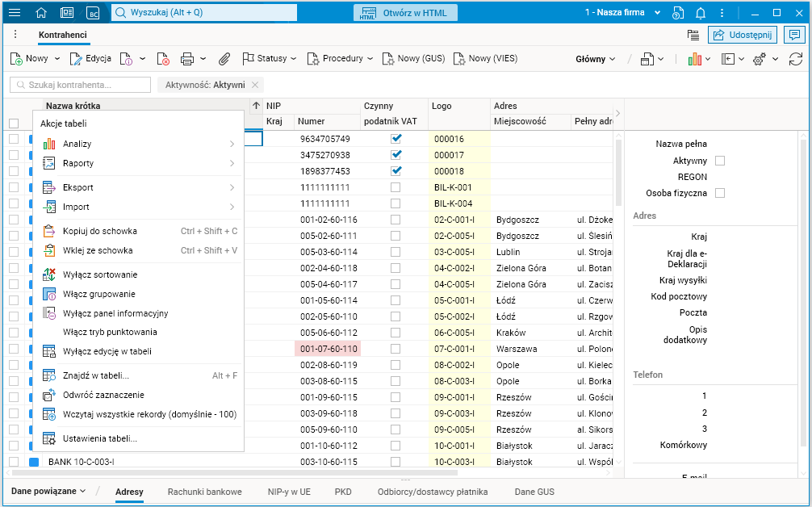Click the refresh icon in toolbar
This screenshot has height=507, width=812.
coord(795,59)
